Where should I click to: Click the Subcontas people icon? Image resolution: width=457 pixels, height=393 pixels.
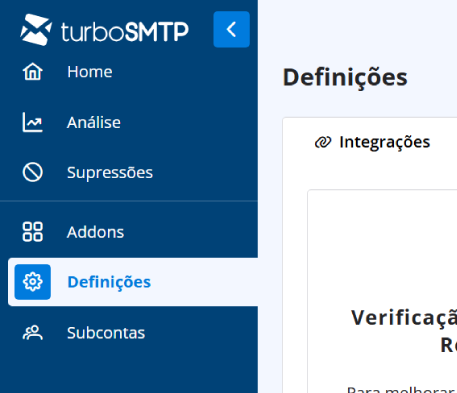pyautogui.click(x=33, y=333)
